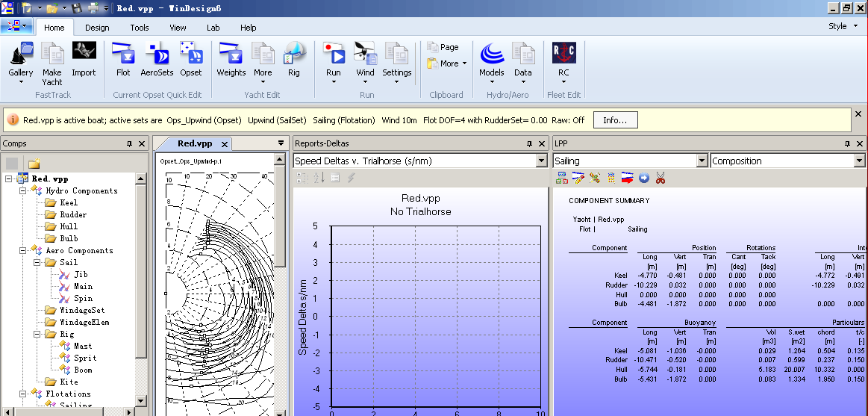The height and width of the screenshot is (416, 868).
Task: Click the Rig icon
Action: 294,60
